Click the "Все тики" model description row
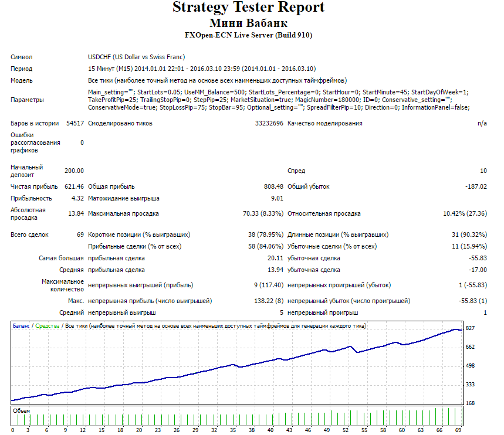The width and height of the screenshot is (504, 435). pyautogui.click(x=217, y=80)
